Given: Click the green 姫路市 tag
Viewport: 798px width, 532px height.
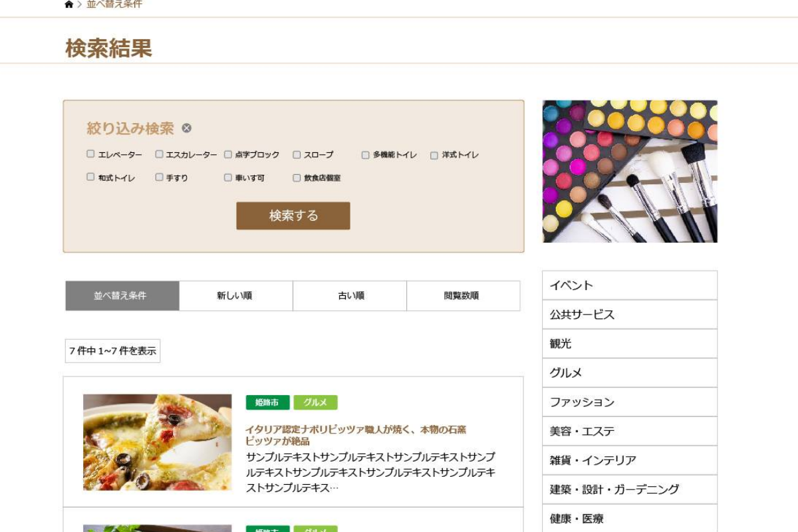Looking at the screenshot, I should pyautogui.click(x=267, y=403).
